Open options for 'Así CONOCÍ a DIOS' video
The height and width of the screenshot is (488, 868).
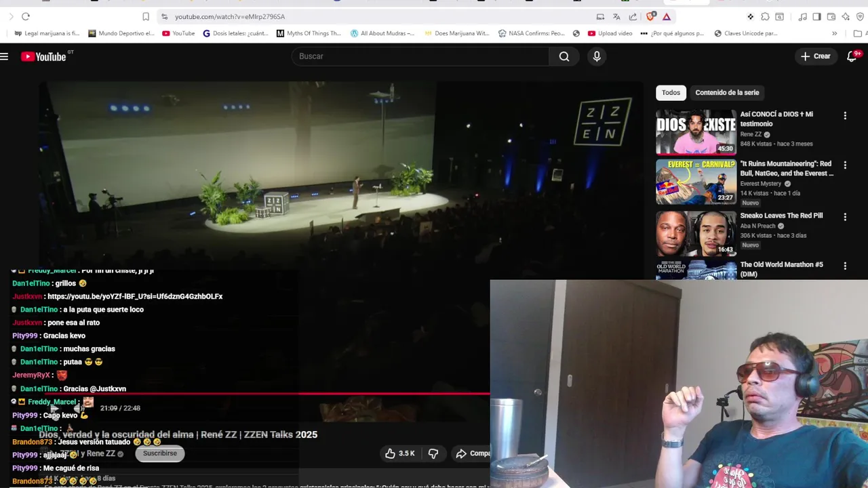pos(845,116)
